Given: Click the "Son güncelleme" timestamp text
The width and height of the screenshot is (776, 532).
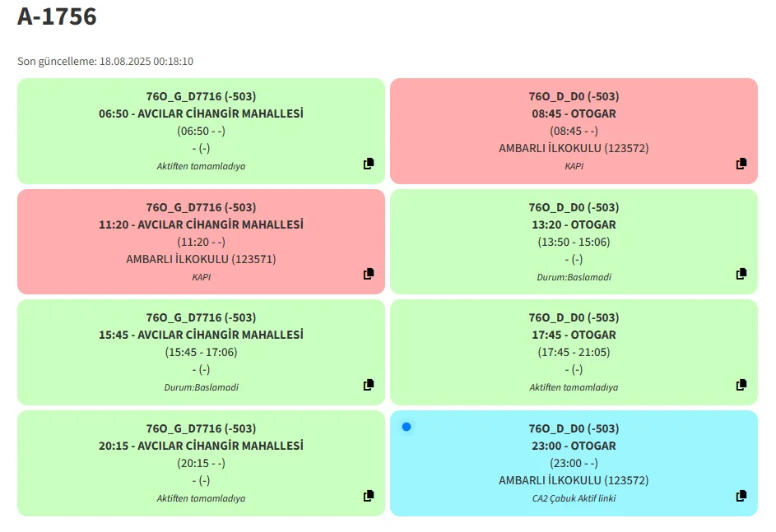Looking at the screenshot, I should [105, 62].
